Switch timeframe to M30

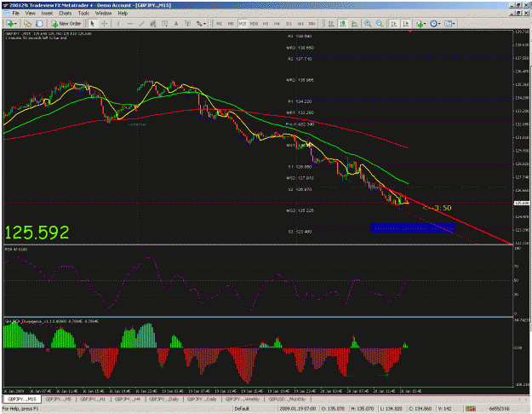tap(254, 24)
